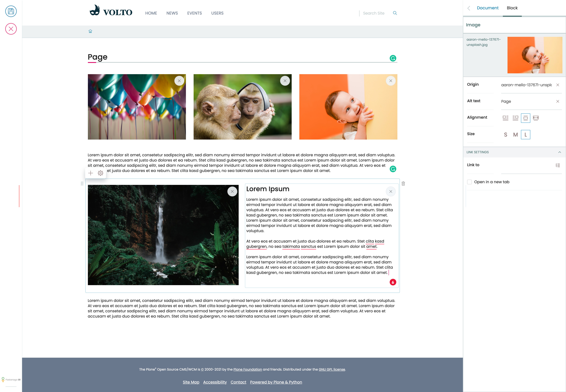Click the block settings gear icon
This screenshot has height=392, width=566.
point(101,173)
